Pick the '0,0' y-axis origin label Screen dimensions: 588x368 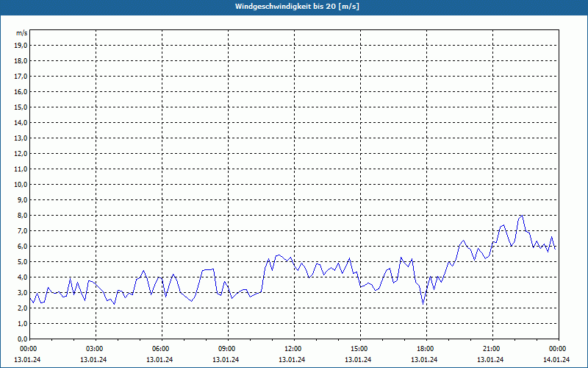click(x=23, y=339)
